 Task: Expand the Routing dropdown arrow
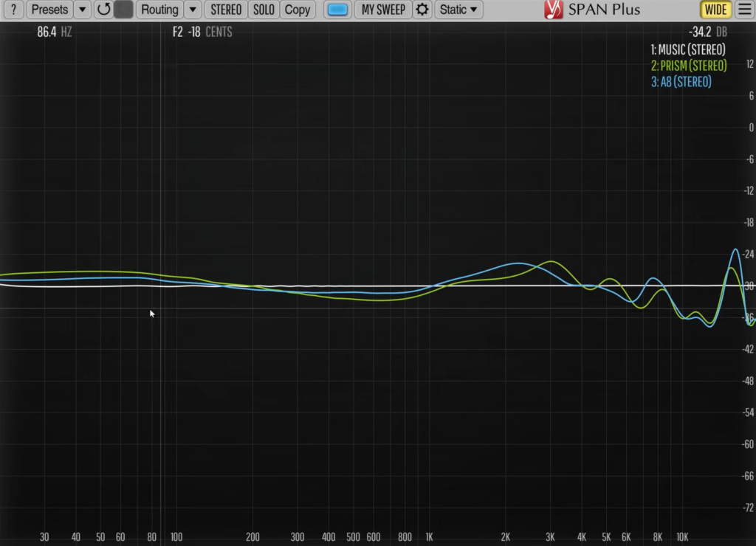(x=193, y=10)
